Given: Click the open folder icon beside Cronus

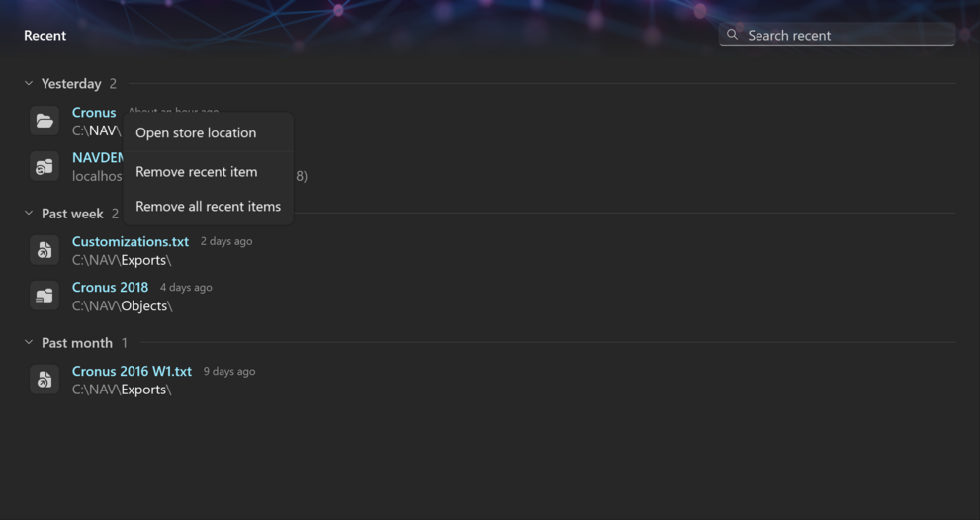Looking at the screenshot, I should click(x=45, y=121).
